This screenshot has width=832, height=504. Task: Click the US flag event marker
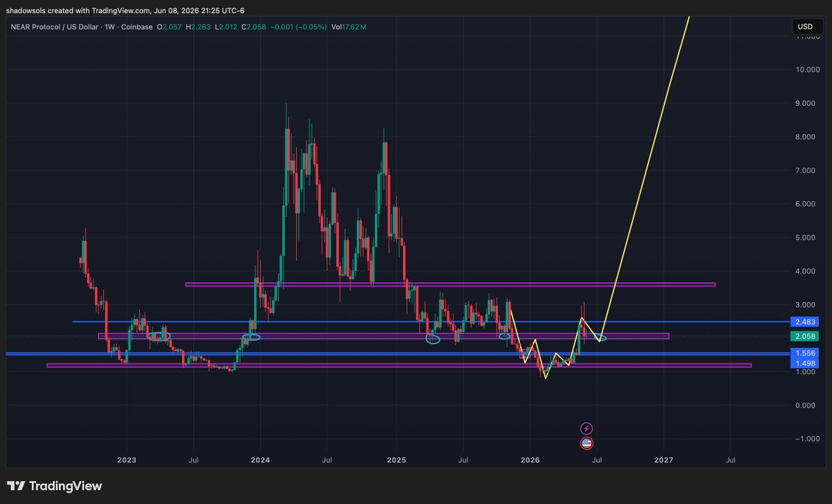tap(587, 443)
